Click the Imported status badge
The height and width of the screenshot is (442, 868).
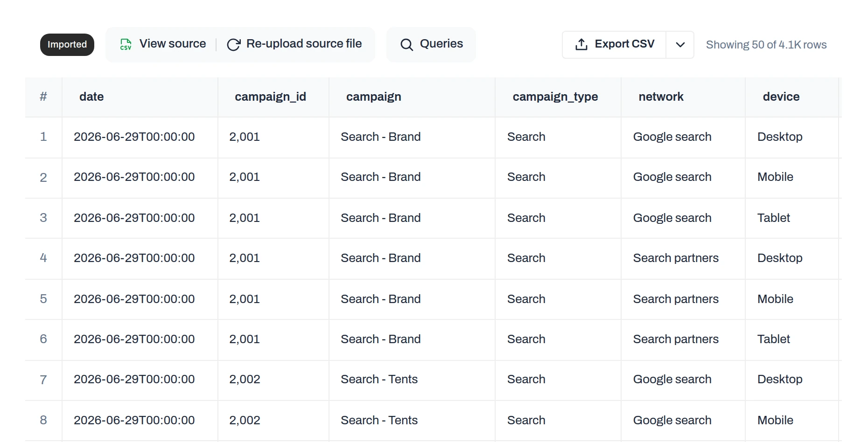click(x=67, y=45)
